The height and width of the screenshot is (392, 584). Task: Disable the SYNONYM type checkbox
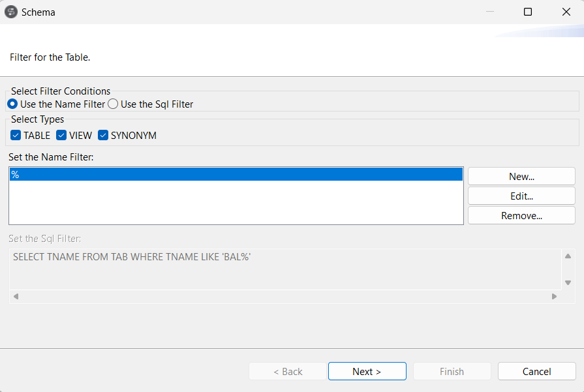[x=102, y=135]
